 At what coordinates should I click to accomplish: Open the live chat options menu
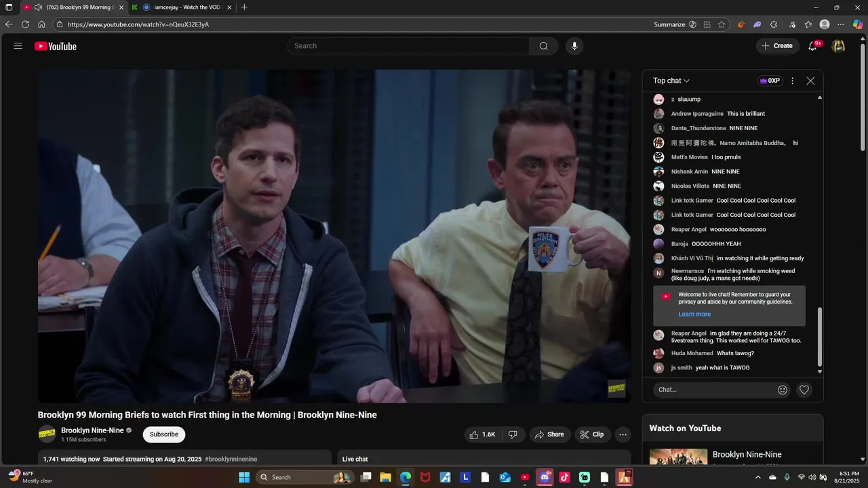pos(792,81)
